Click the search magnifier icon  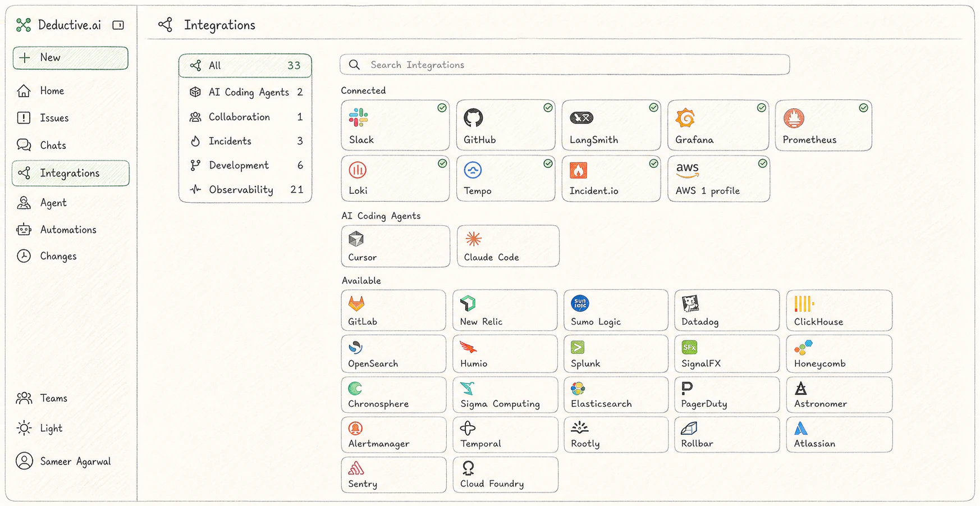[354, 65]
